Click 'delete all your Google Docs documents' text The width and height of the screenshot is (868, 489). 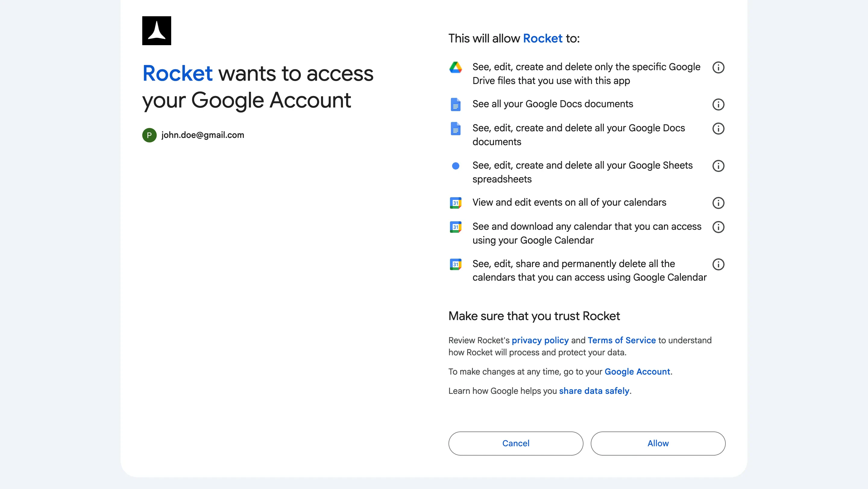[579, 135]
